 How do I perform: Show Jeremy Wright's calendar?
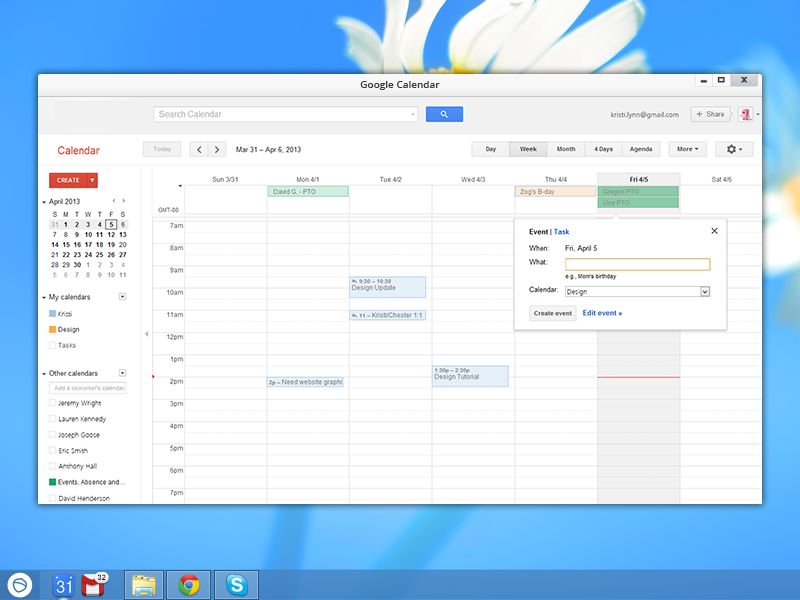tap(53, 403)
